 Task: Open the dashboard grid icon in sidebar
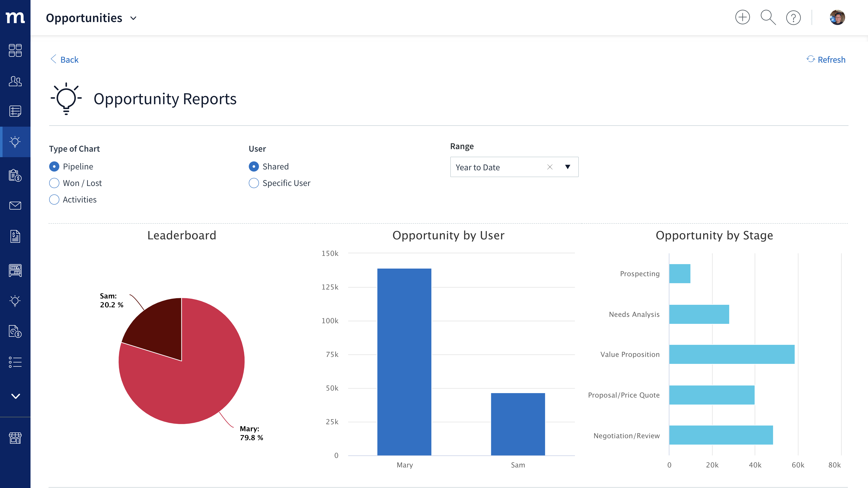point(15,51)
